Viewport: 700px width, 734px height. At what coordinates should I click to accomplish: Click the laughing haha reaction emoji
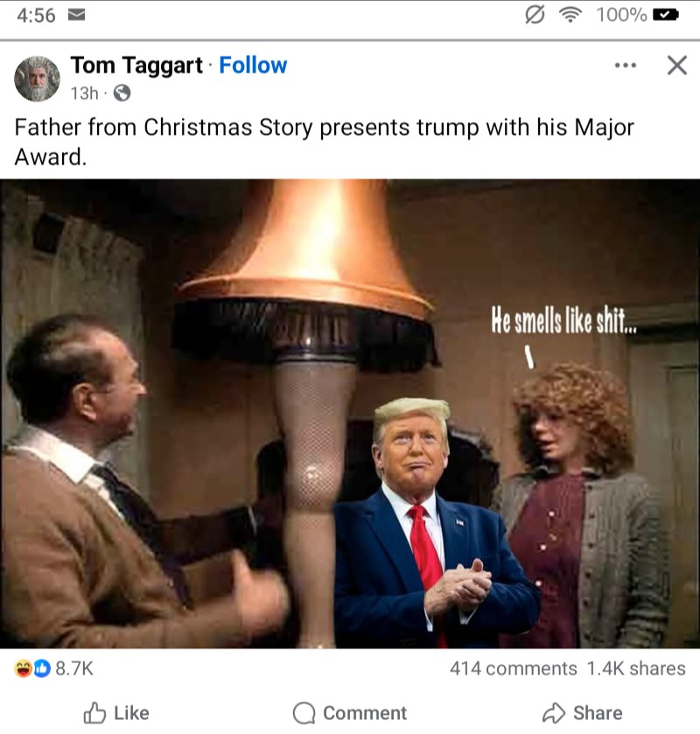pyautogui.click(x=23, y=668)
